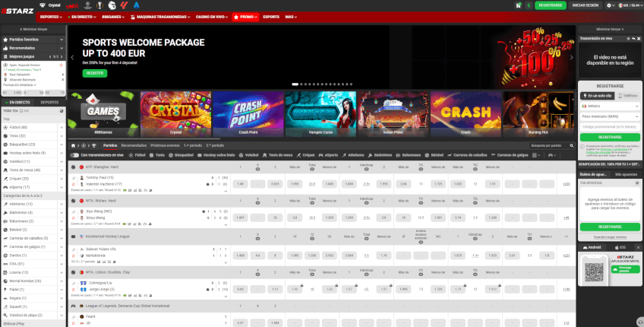Screen dimensions: 644x327
Task: Click the green dollar deposit icon
Action: tap(529, 5)
